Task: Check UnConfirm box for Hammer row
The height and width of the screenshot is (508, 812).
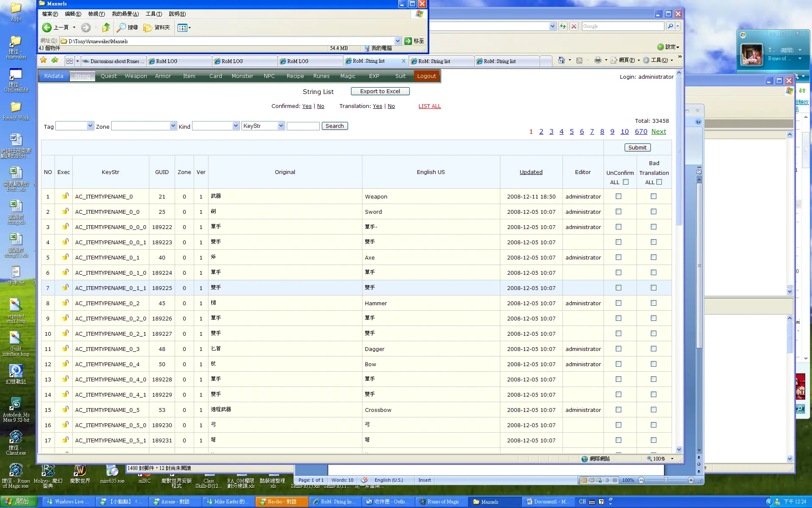Action: [619, 303]
